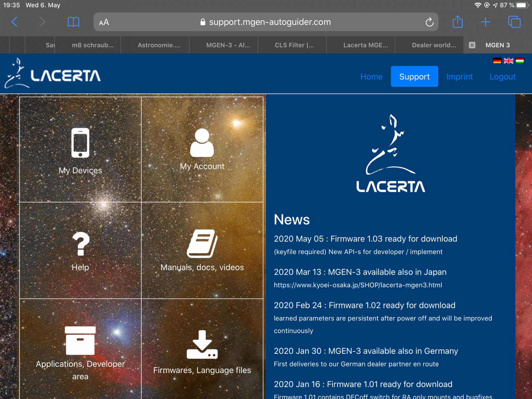Select the MGEN 3 tab title
Screen dimensions: 532x399
pyautogui.click(x=497, y=45)
